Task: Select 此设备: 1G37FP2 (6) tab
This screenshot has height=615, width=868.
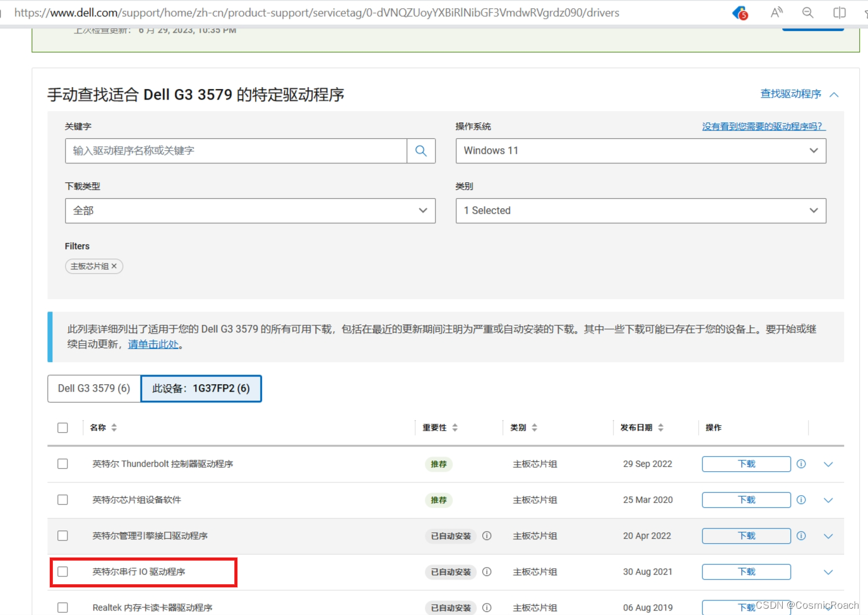Action: [201, 389]
